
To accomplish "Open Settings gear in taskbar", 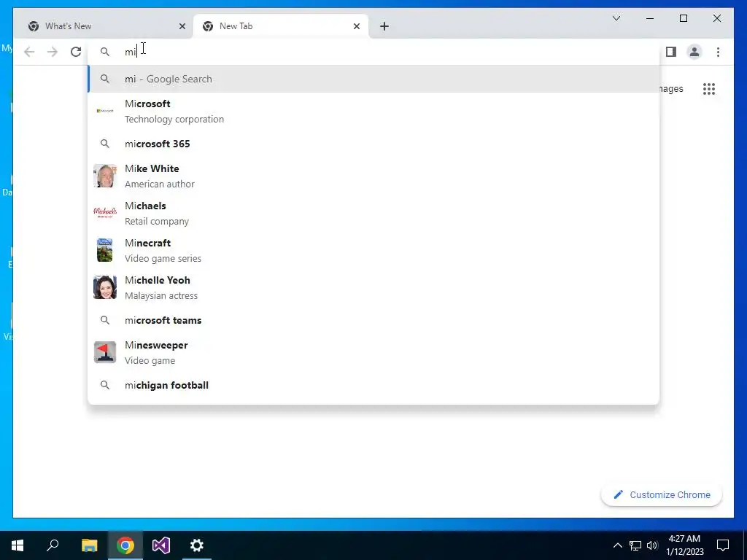I will 197,545.
